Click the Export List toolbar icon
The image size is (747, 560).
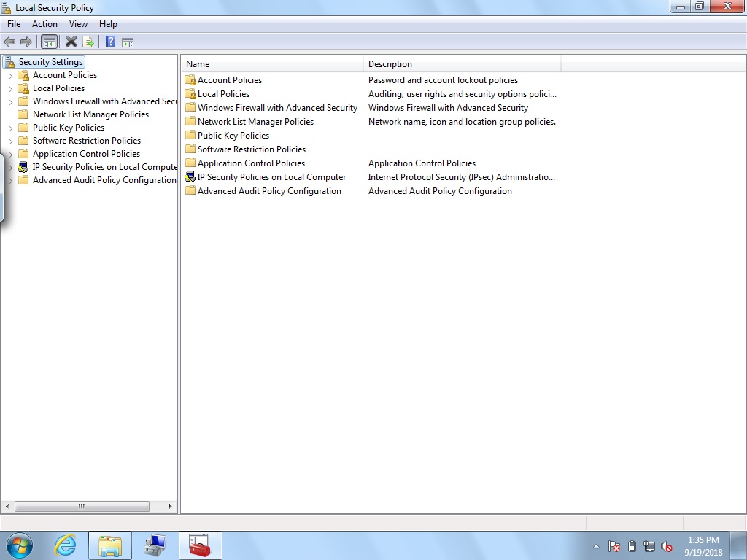pos(88,42)
